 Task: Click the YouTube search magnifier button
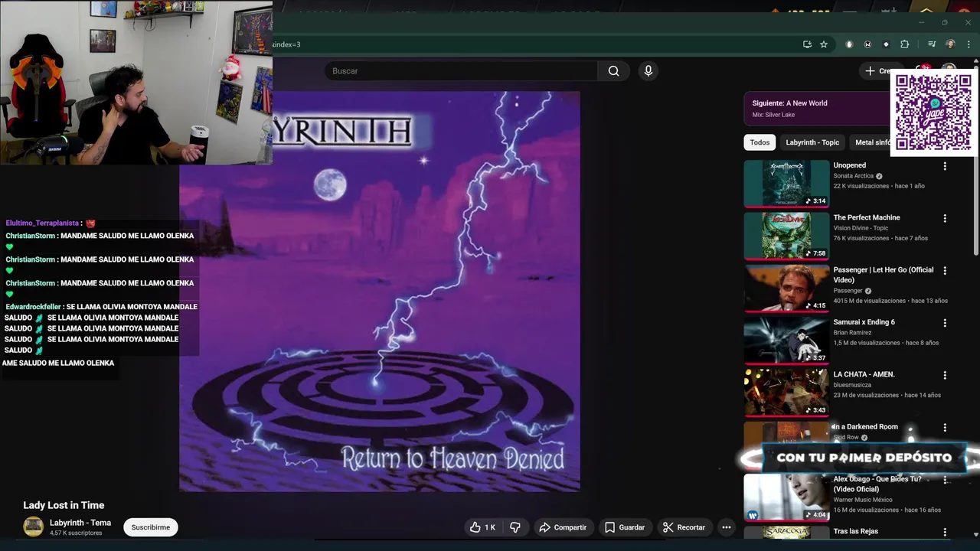[x=613, y=71]
